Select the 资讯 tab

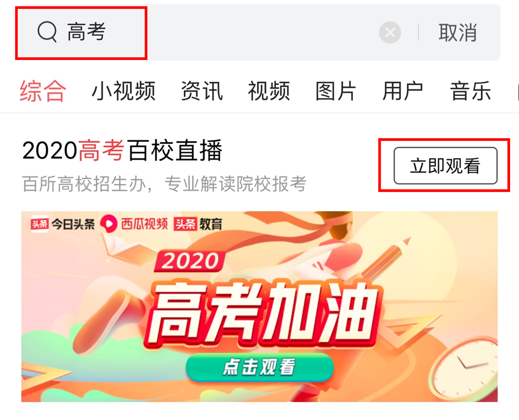(202, 91)
